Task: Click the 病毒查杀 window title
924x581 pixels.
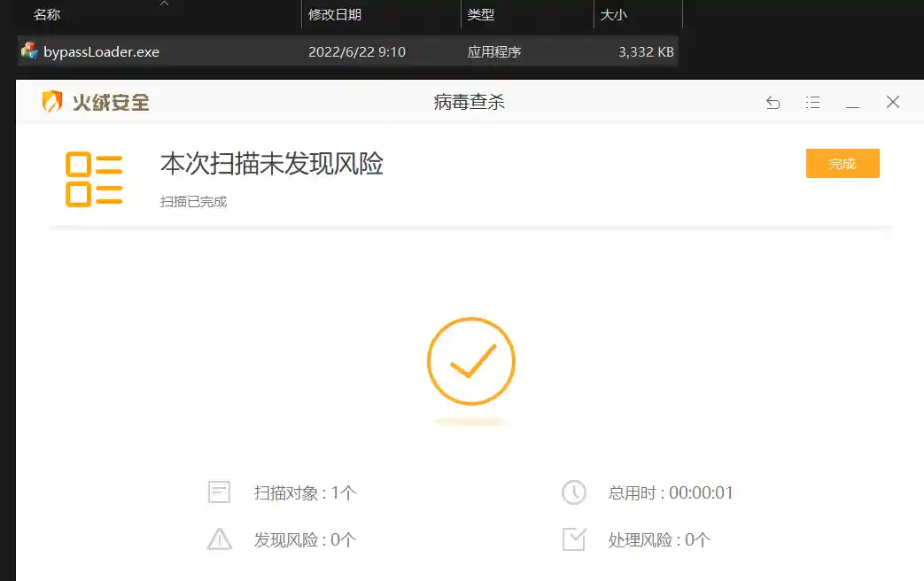Action: point(469,102)
